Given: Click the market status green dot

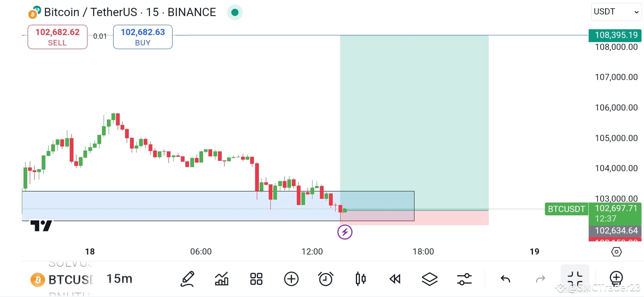Looking at the screenshot, I should pyautogui.click(x=234, y=12).
